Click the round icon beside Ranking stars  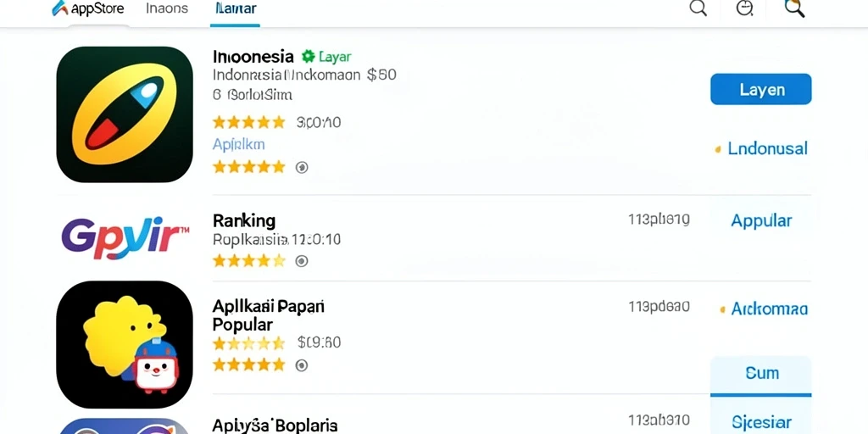pos(302,261)
